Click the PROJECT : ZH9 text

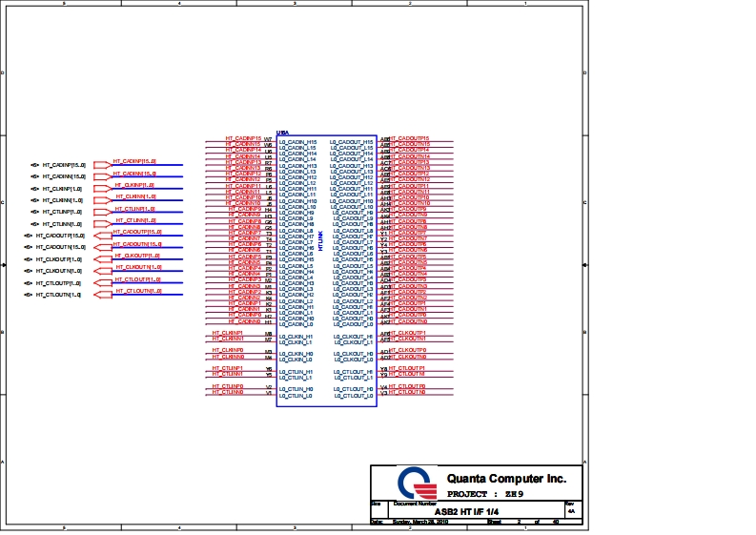click(485, 494)
